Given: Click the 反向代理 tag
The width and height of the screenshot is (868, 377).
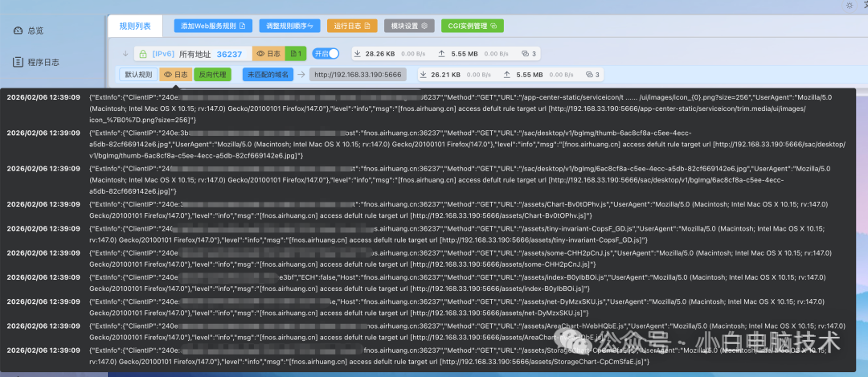Looking at the screenshot, I should 212,74.
